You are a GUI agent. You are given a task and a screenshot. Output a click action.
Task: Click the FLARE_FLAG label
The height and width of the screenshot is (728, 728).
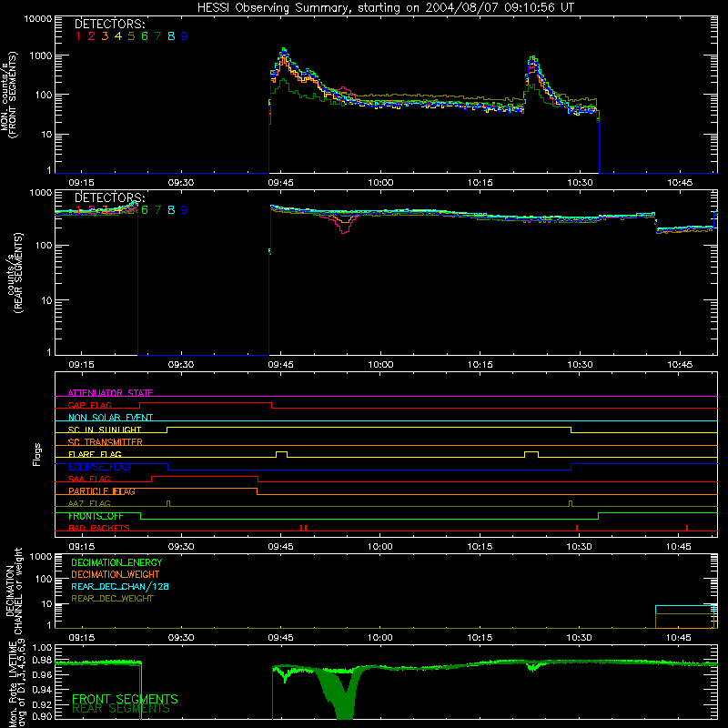tap(95, 454)
